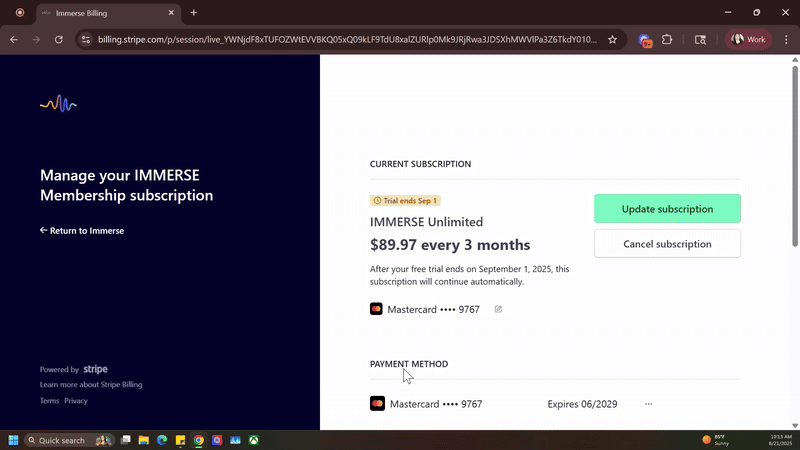Open the Privacy link
This screenshot has width=800, height=450.
(76, 401)
